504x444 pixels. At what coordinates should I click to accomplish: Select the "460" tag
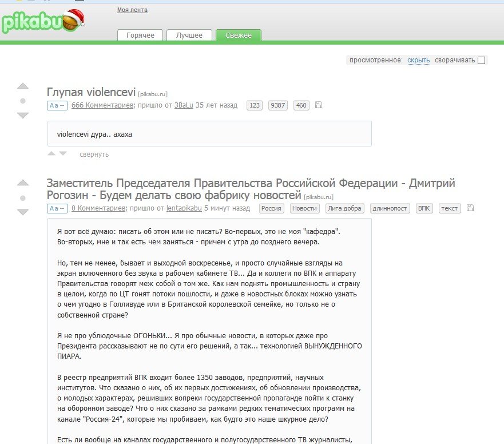(301, 105)
